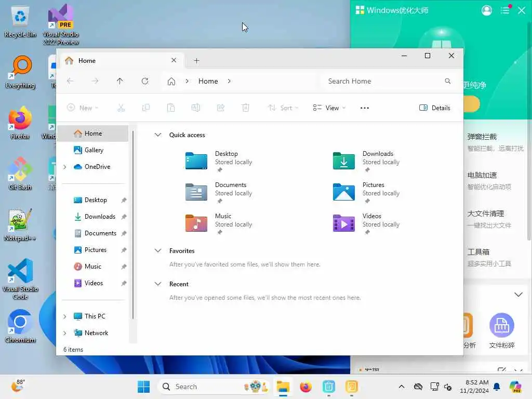
Task: Click the home icon in address bar
Action: [x=171, y=82]
